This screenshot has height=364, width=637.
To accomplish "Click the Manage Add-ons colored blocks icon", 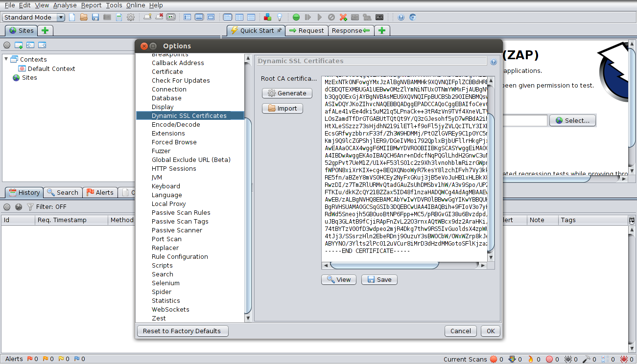I will pyautogui.click(x=267, y=17).
